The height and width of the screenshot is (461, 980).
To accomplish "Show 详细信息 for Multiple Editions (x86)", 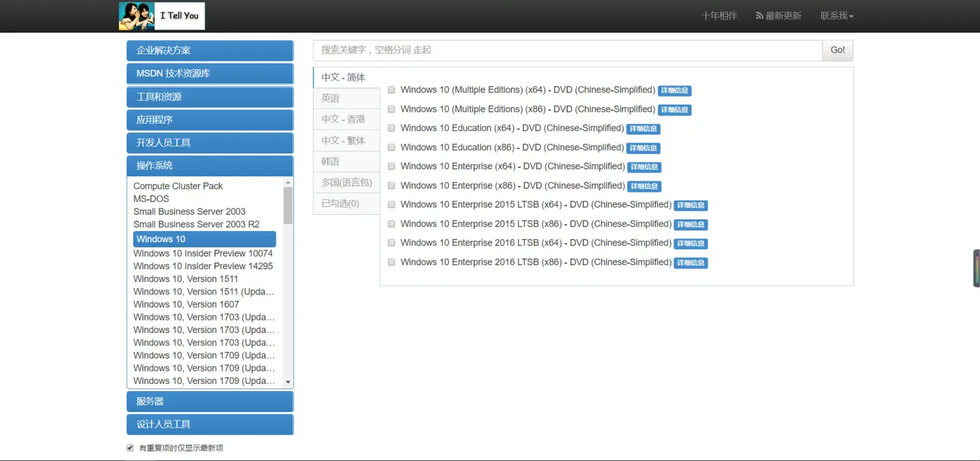I will [x=674, y=110].
